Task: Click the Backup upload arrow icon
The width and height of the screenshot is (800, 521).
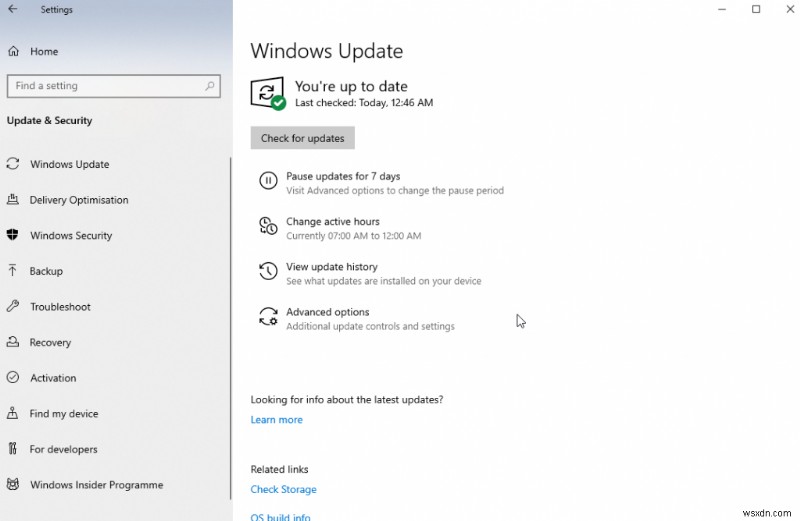Action: pos(13,270)
